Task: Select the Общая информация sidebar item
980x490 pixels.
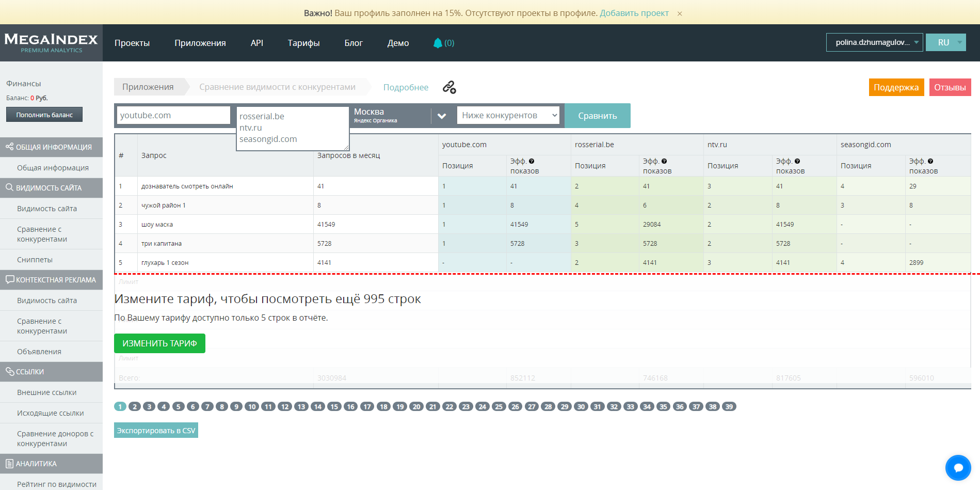Action: (x=53, y=168)
